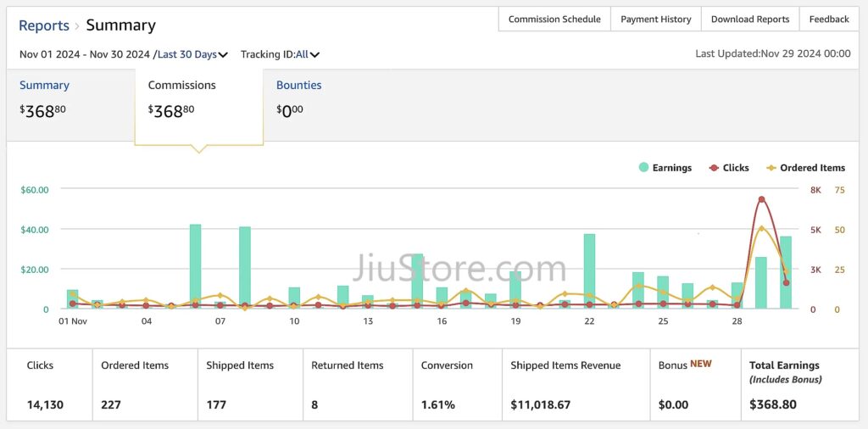Click the Bonus NEW metric cell
Image resolution: width=868 pixels, height=429 pixels.
[695, 384]
